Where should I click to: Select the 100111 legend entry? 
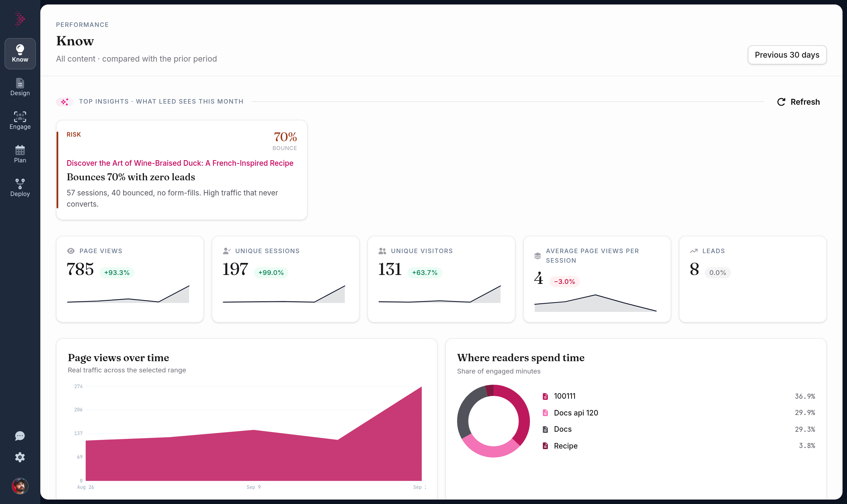coord(678,396)
